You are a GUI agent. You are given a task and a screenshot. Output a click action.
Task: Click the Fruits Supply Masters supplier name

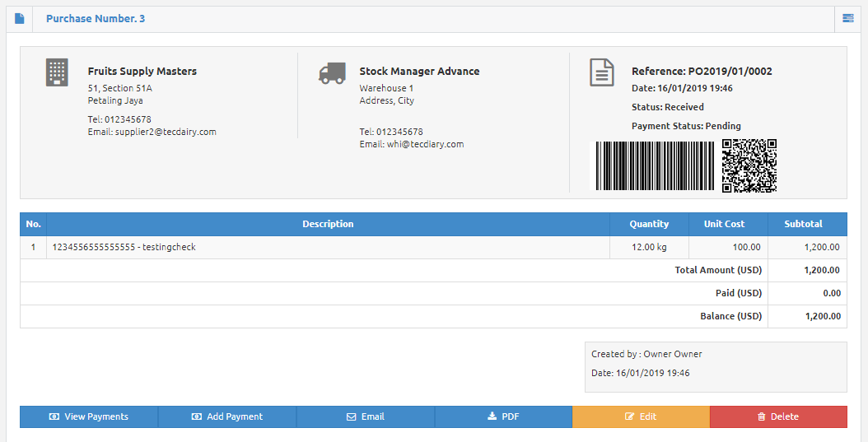142,72
